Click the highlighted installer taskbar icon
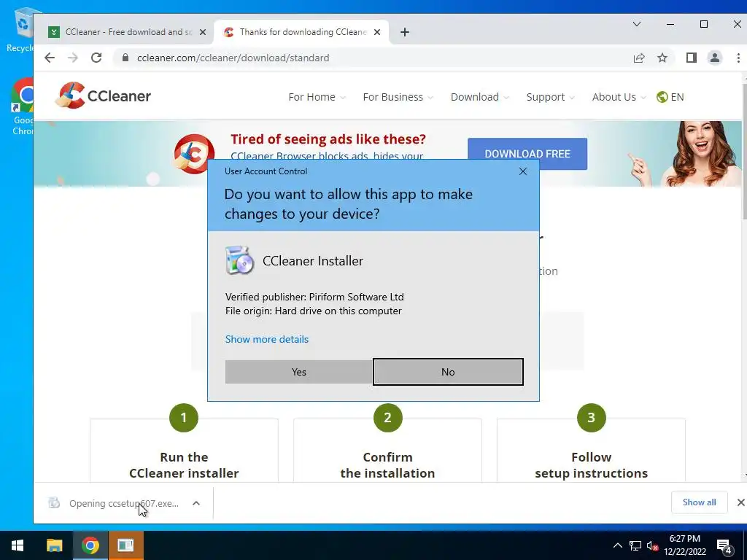 125,545
